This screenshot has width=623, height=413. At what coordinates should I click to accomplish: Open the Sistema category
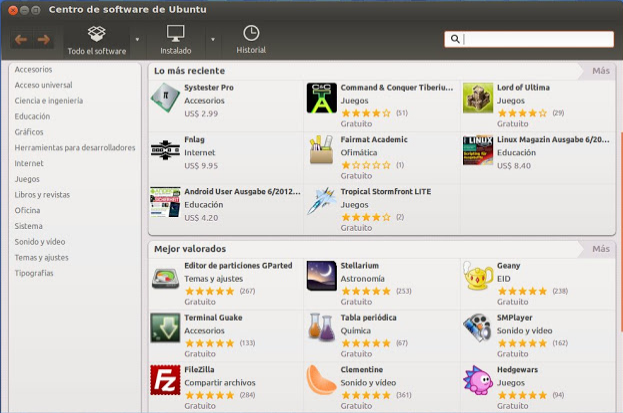tap(28, 226)
